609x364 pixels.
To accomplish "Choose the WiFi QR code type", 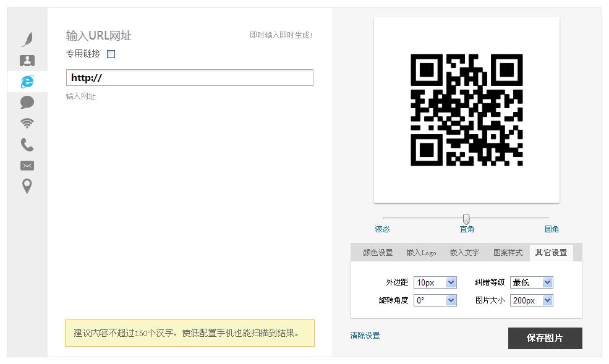I will tap(27, 124).
